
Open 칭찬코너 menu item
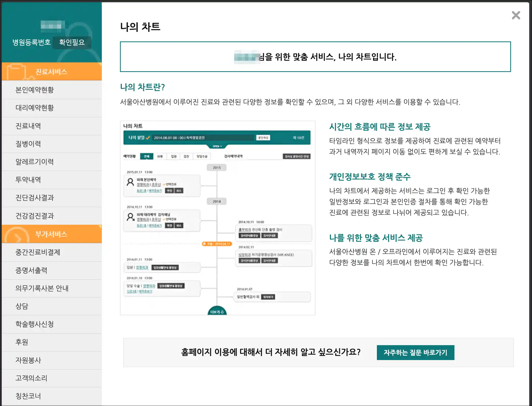[52, 396]
